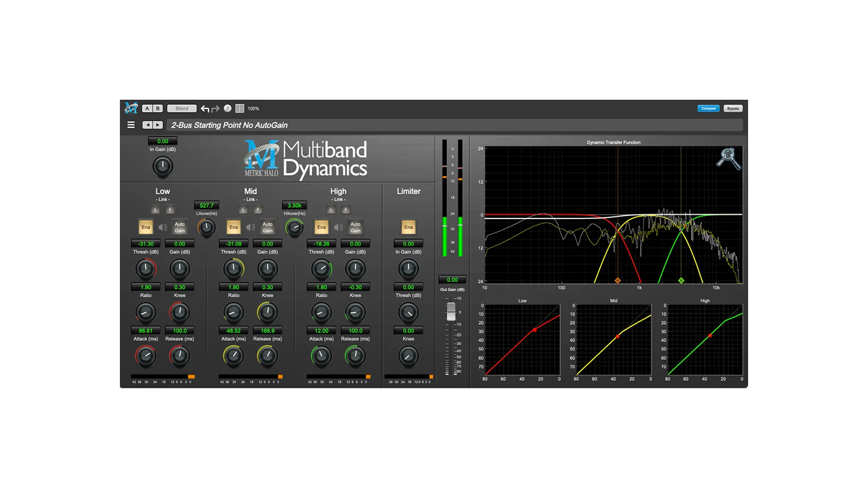This screenshot has width=868, height=488.
Task: Go to the next preset
Action: [x=158, y=125]
